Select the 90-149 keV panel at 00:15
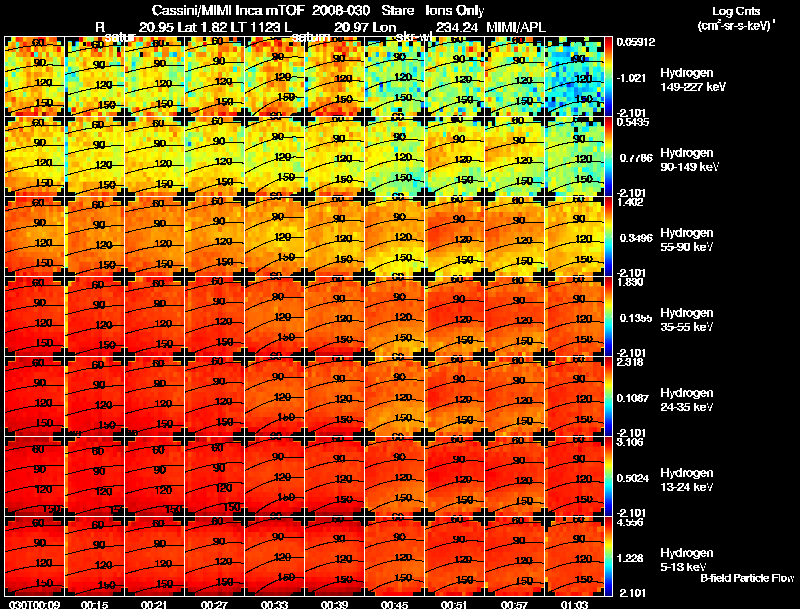This screenshot has width=800, height=609. pos(94,156)
